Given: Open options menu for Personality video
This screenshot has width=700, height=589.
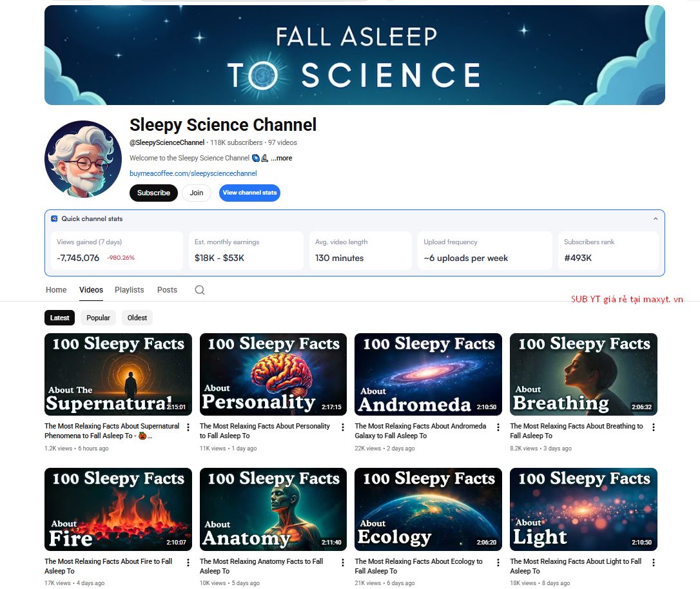Looking at the screenshot, I should coord(343,427).
